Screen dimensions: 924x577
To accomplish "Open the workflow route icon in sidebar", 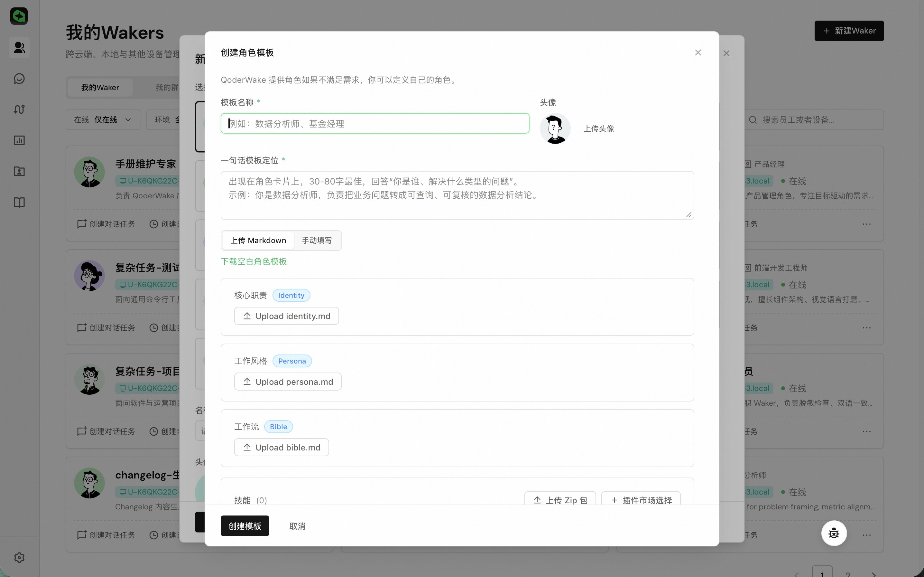I will pyautogui.click(x=19, y=109).
